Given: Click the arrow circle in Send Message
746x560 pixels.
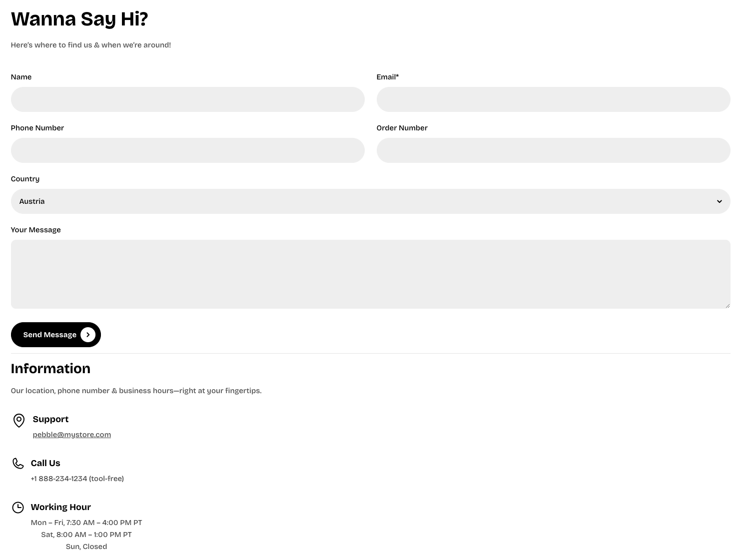Looking at the screenshot, I should [88, 335].
